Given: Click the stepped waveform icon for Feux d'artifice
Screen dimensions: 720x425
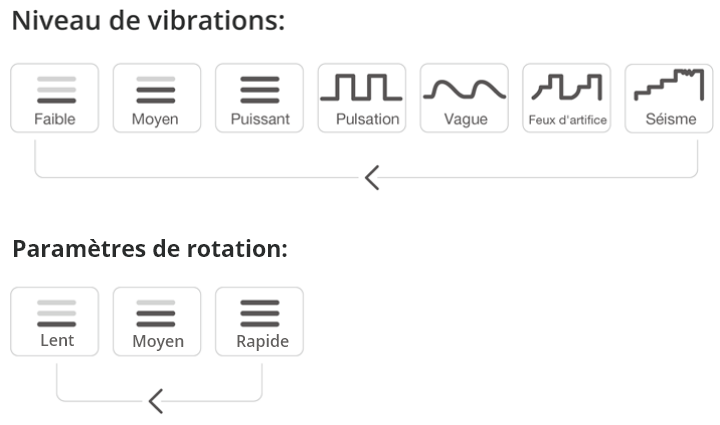Looking at the screenshot, I should click(x=567, y=87).
